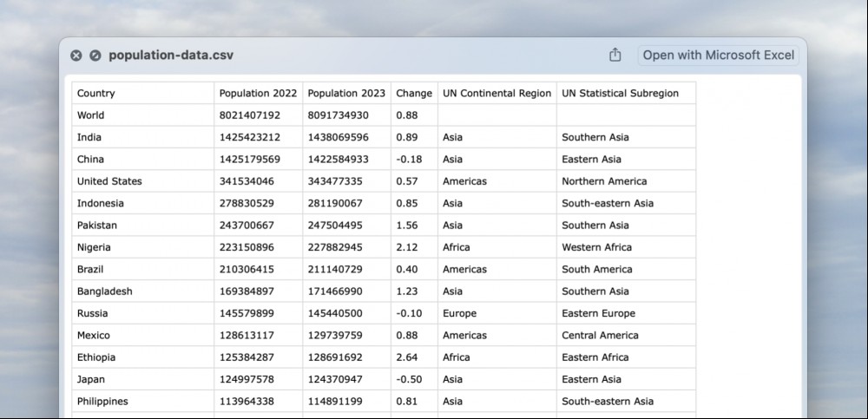The image size is (868, 419).
Task: Click the value 8021407192
Action: [x=250, y=115]
